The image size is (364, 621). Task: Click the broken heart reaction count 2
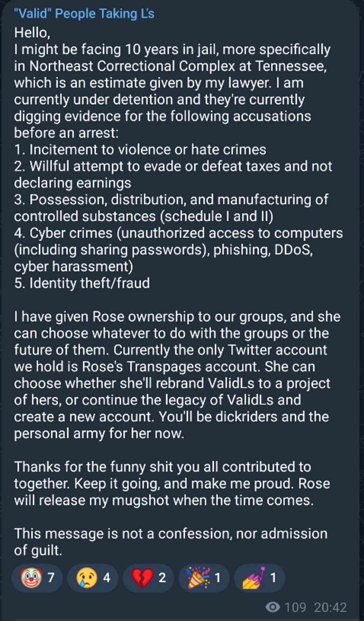click(162, 578)
